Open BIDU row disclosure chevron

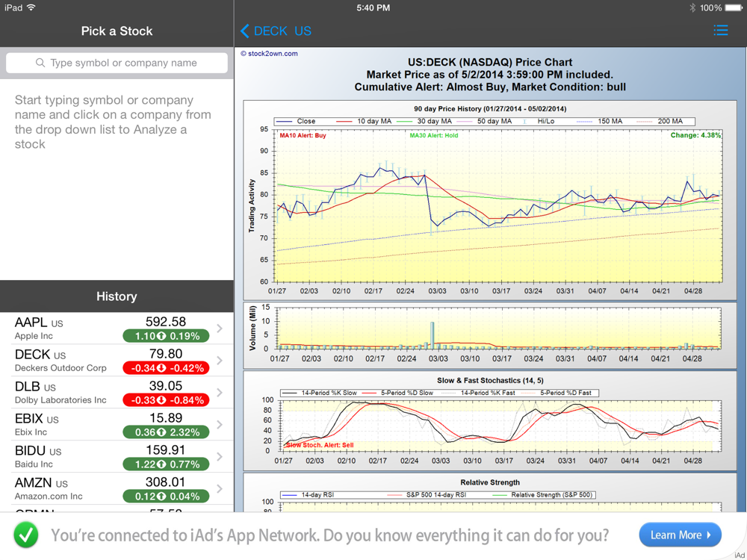[x=220, y=457]
